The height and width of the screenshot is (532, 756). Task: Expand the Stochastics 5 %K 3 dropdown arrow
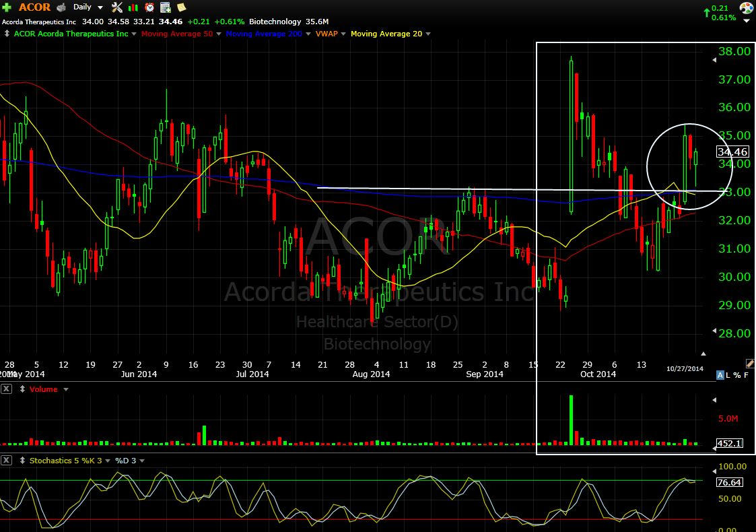point(108,461)
